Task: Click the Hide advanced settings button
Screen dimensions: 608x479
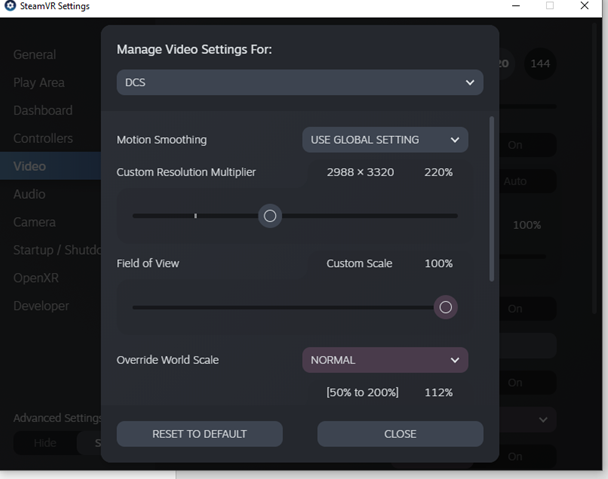Action: click(45, 443)
